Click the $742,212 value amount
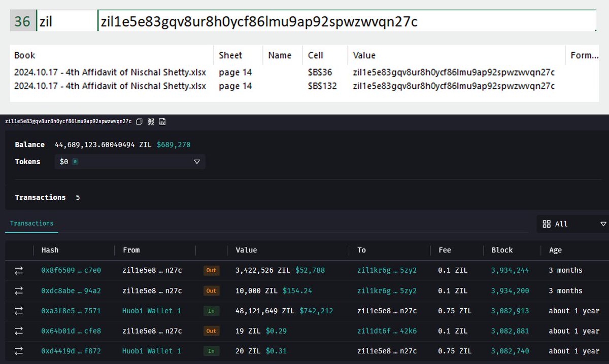Image resolution: width=609 pixels, height=364 pixels. point(316,311)
